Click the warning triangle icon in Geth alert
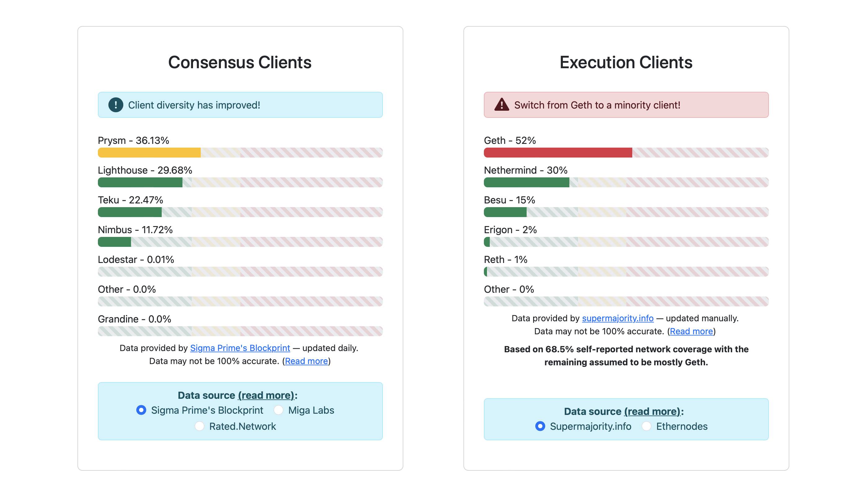 pos(502,105)
